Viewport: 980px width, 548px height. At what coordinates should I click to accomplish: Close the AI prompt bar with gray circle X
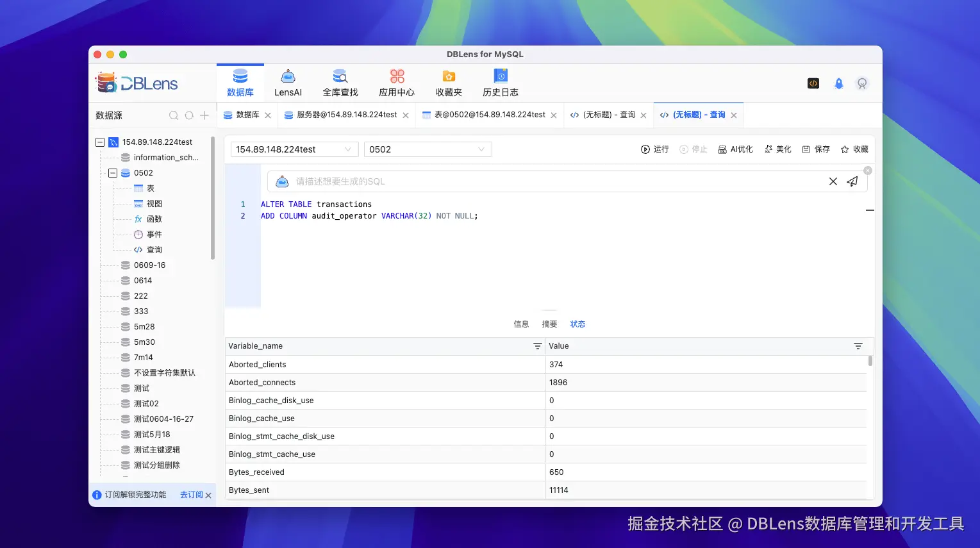coord(868,170)
